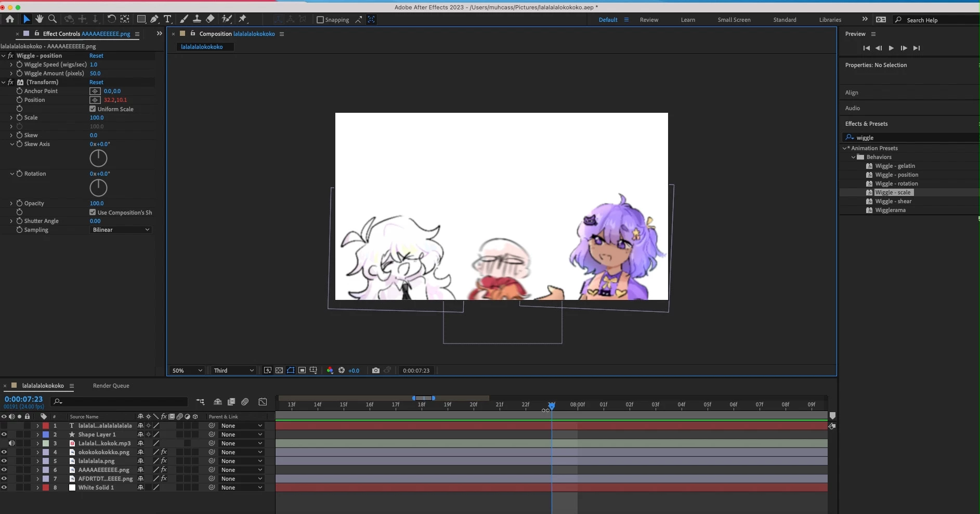Click Position point picker crosshair

pyautogui.click(x=95, y=100)
